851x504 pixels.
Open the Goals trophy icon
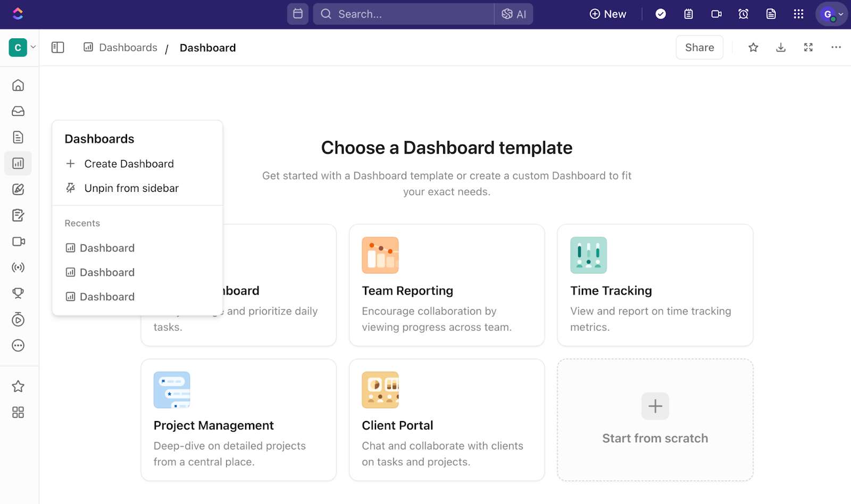click(x=18, y=293)
